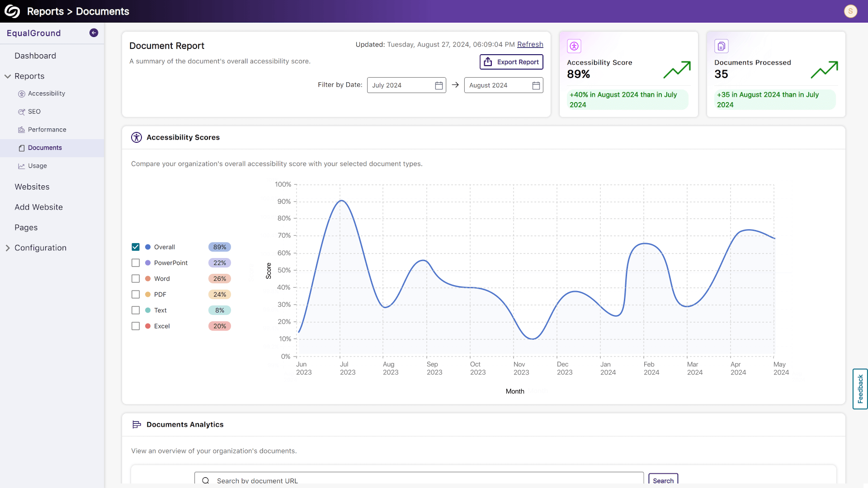868x488 pixels.
Task: Collapse sidebar with the purple arrow button
Action: [94, 33]
